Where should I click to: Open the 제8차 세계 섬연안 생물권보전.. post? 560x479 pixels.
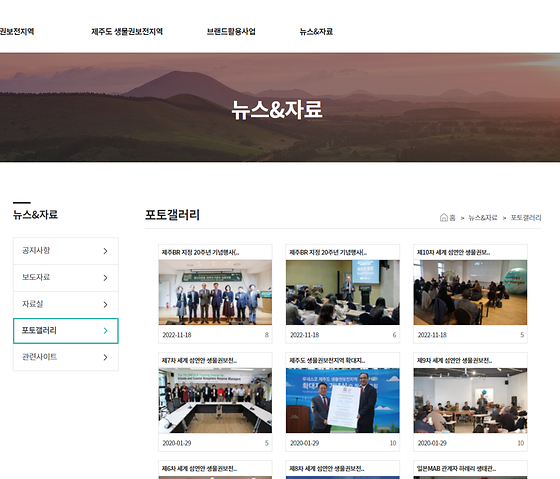(x=327, y=469)
